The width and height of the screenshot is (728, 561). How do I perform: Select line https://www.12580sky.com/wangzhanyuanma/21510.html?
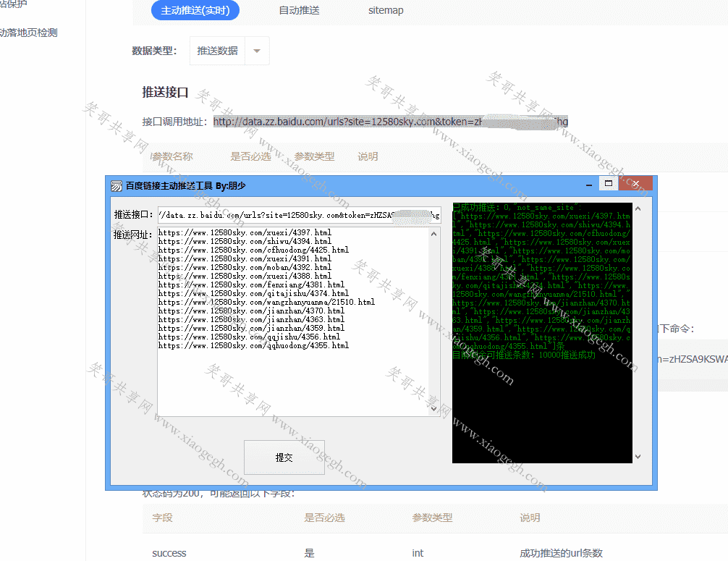pyautogui.click(x=266, y=302)
